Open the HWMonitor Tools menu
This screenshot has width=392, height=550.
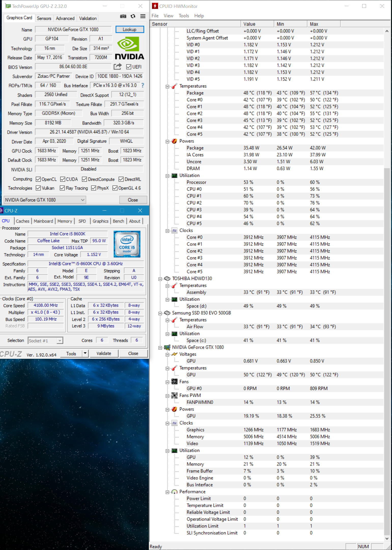184,16
